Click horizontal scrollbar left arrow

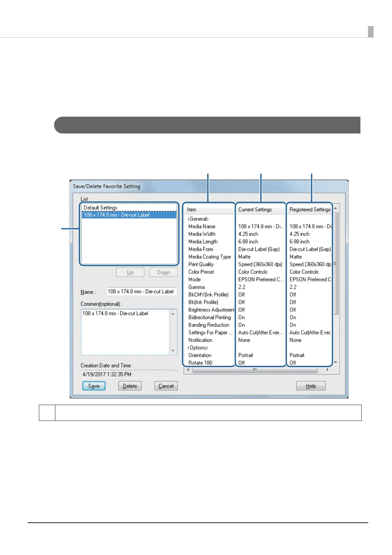click(x=188, y=370)
